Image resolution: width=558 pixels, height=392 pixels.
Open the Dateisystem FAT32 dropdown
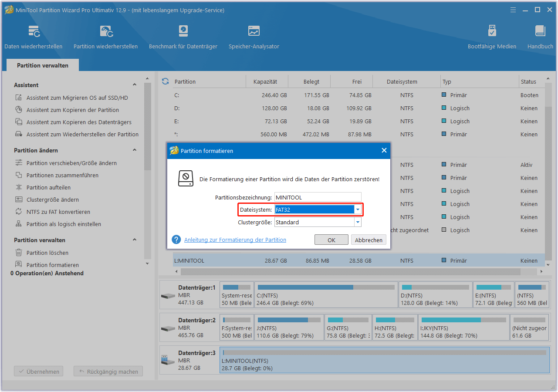(358, 210)
